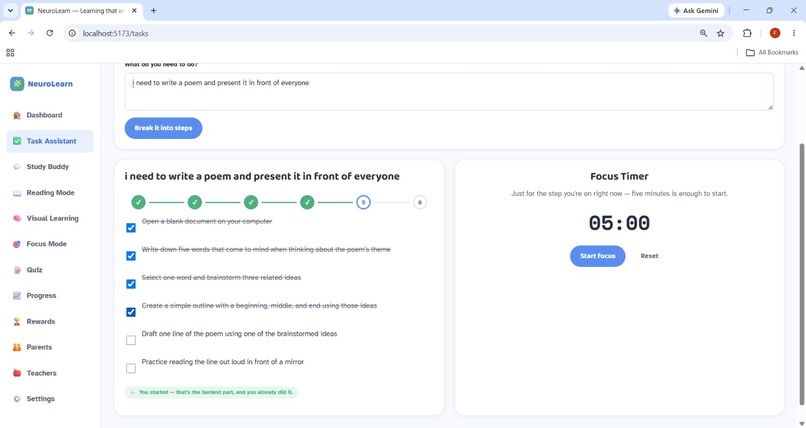Click the page vertical scrollbar thumb
This screenshot has height=428, width=806.
801,275
